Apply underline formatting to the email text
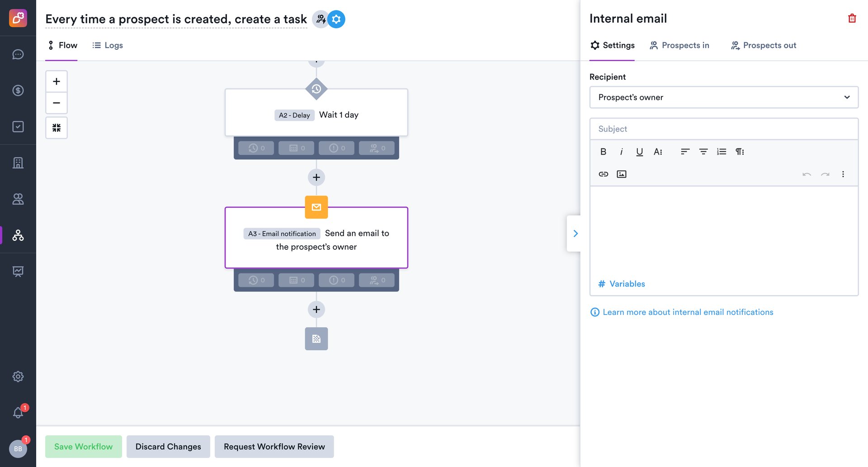The width and height of the screenshot is (868, 467). click(x=639, y=152)
